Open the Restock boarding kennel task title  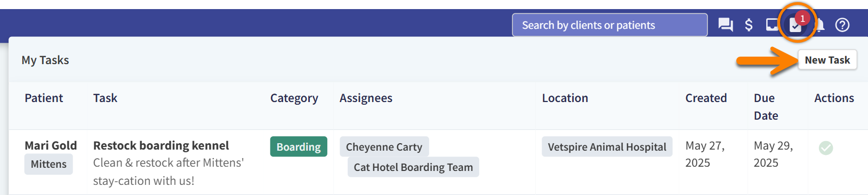[x=161, y=145]
